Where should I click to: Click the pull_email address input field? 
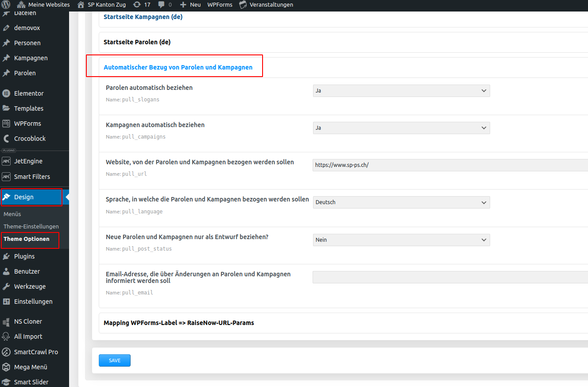click(x=449, y=277)
